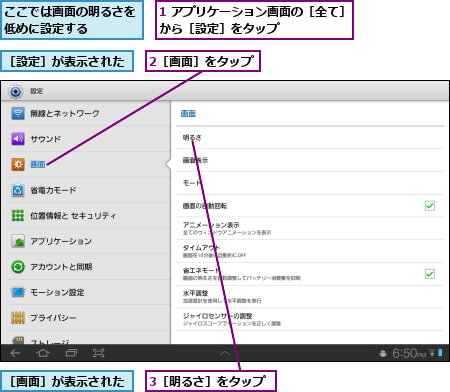The image size is (450, 392).
Task: Toggle the 省エネモード checkbox
Action: (x=430, y=274)
